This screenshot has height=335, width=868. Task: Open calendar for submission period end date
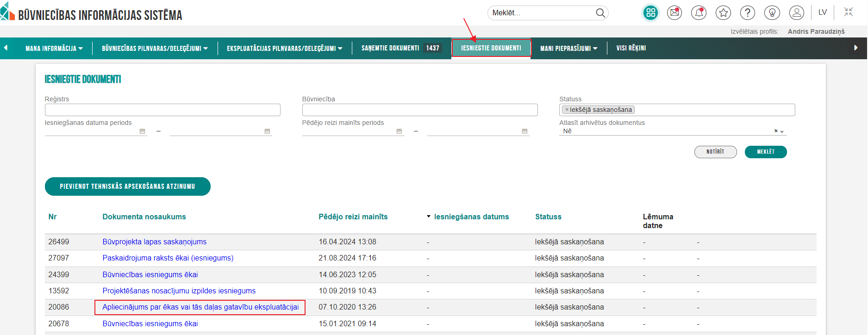coord(267,131)
